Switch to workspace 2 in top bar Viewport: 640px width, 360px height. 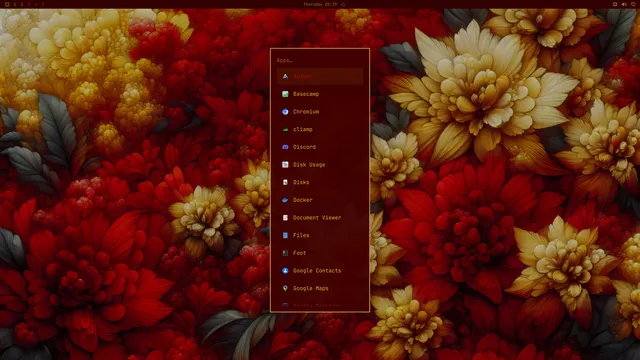[x=22, y=4]
